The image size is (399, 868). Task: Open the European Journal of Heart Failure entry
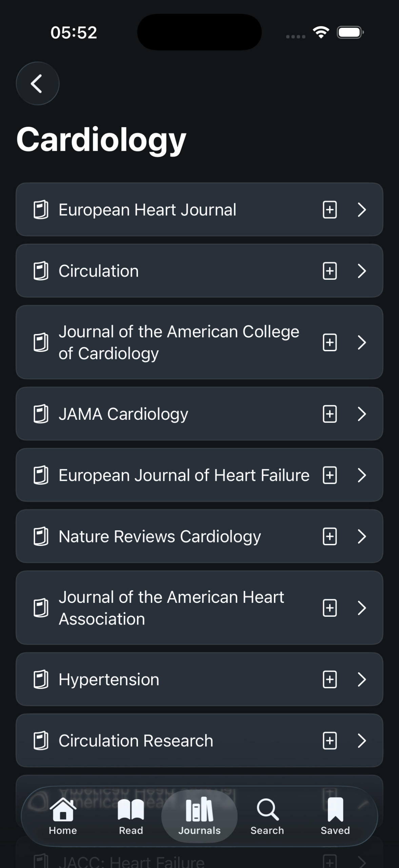[x=184, y=475]
